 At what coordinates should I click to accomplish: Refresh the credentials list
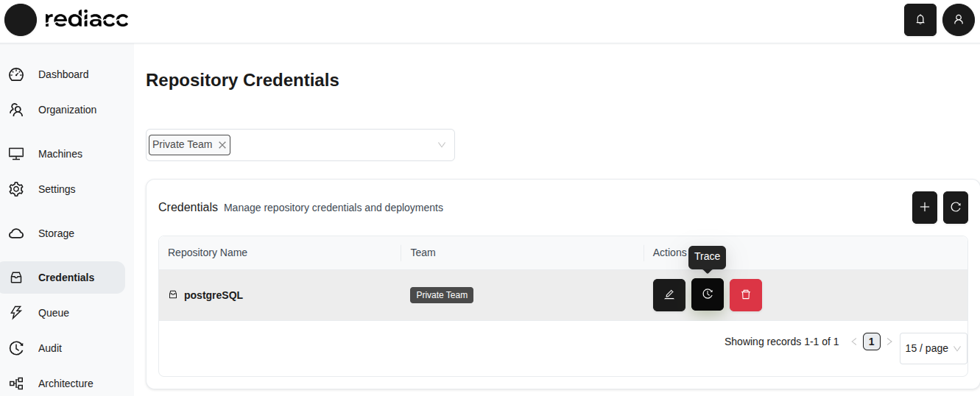click(x=955, y=208)
